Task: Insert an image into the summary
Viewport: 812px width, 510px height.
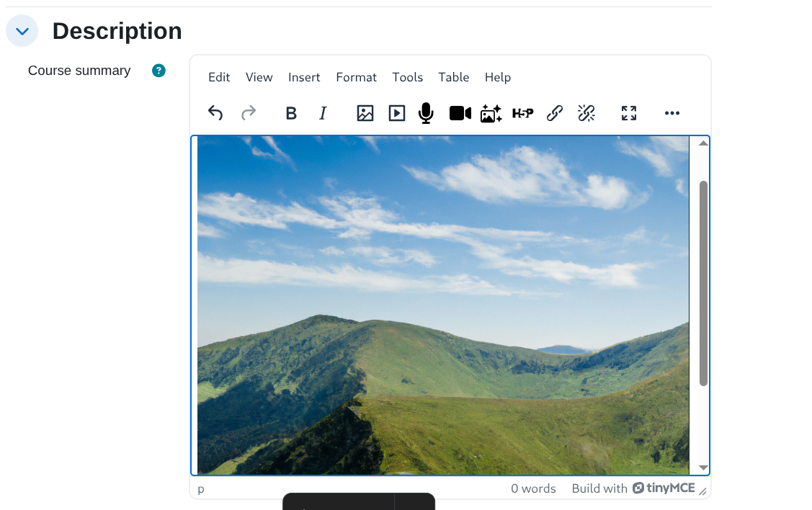Action: point(365,113)
